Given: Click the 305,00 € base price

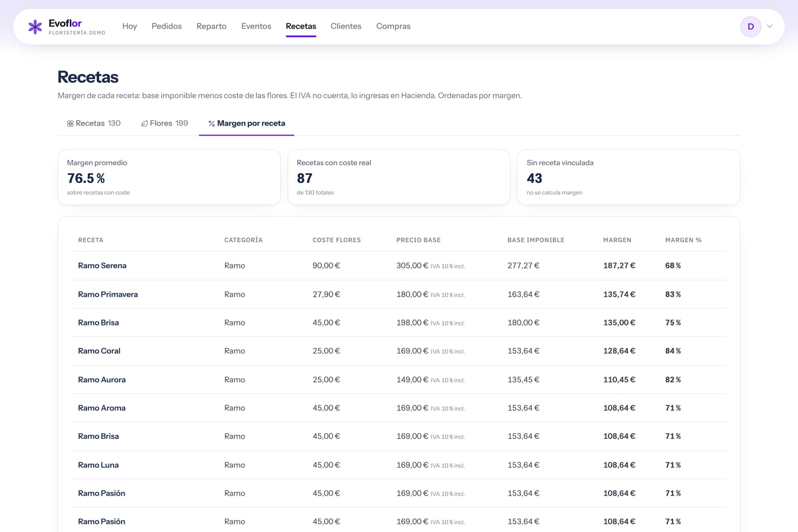Looking at the screenshot, I should pos(412,266).
